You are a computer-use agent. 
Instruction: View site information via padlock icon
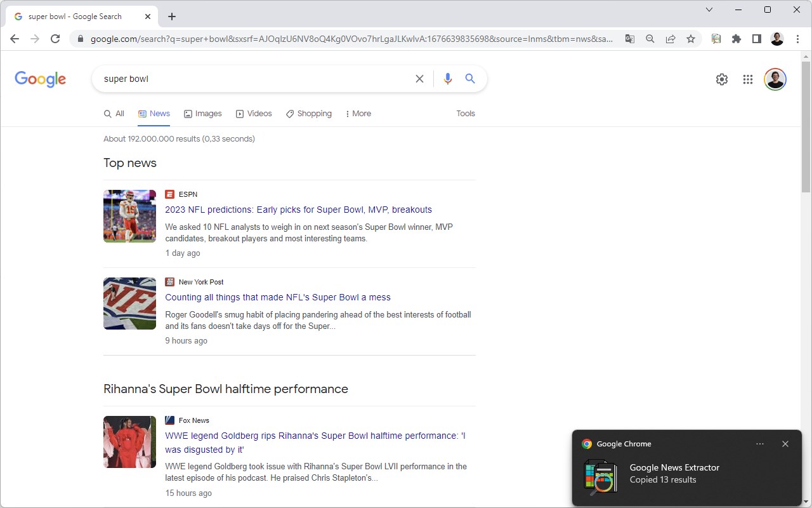81,39
